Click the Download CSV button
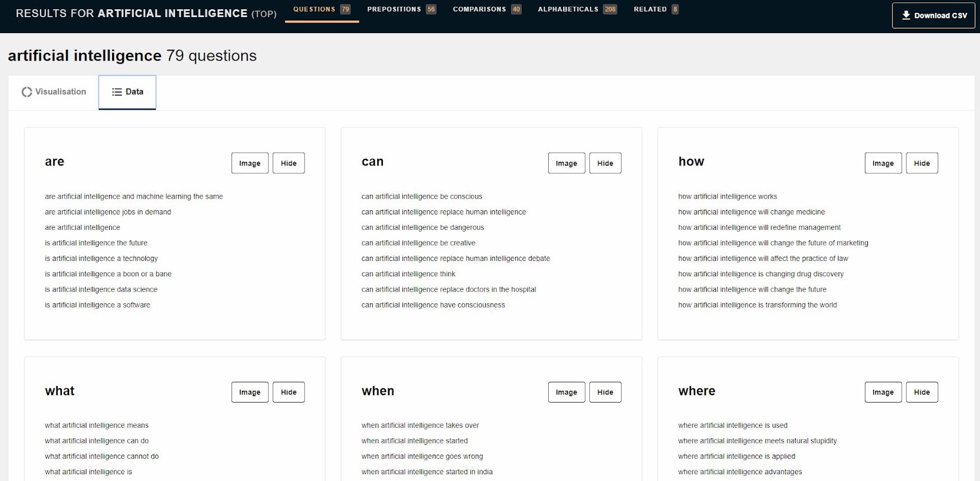Image resolution: width=980 pixels, height=481 pixels. (x=933, y=15)
